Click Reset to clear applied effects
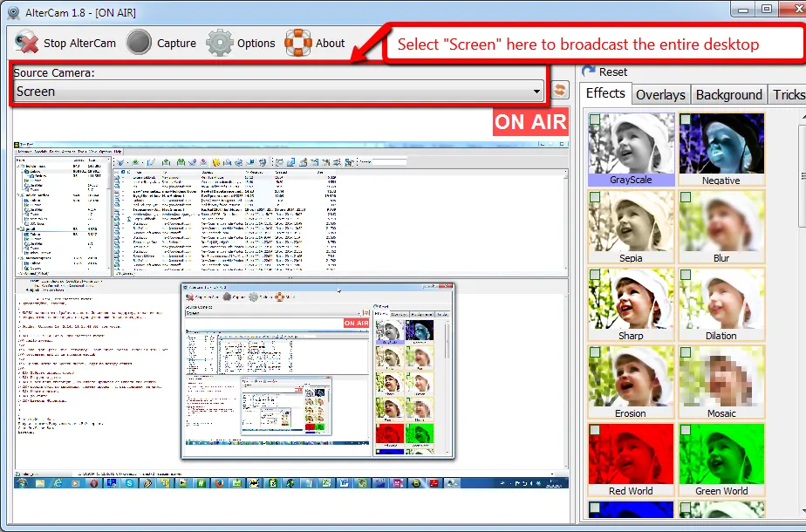 pyautogui.click(x=605, y=72)
